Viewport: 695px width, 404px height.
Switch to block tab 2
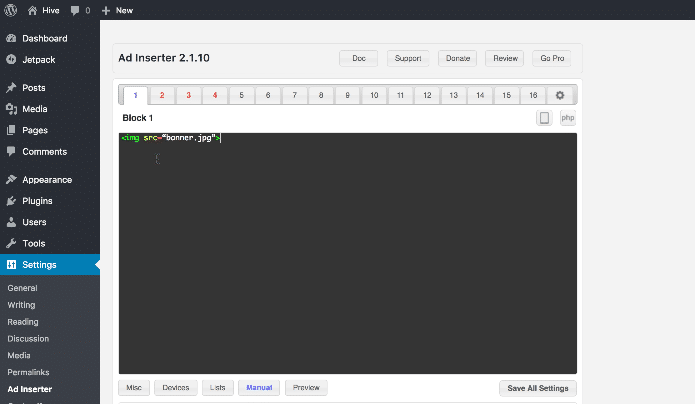pyautogui.click(x=162, y=95)
